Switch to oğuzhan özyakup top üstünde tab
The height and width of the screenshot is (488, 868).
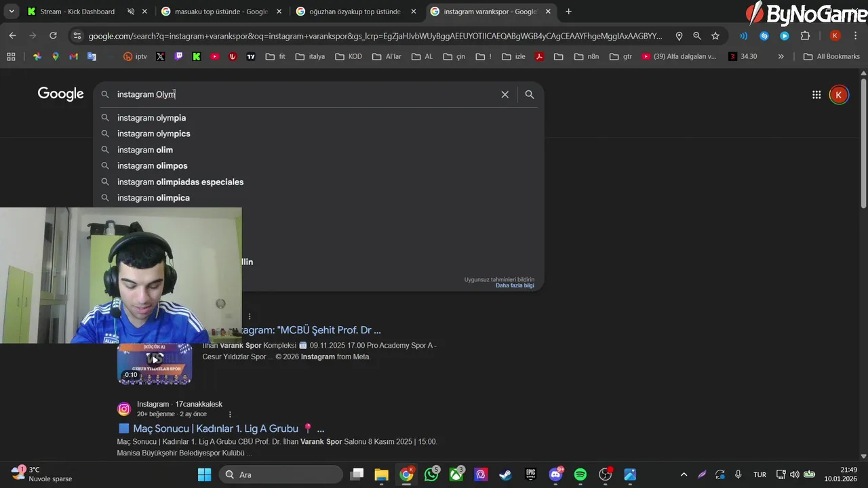[x=354, y=12]
